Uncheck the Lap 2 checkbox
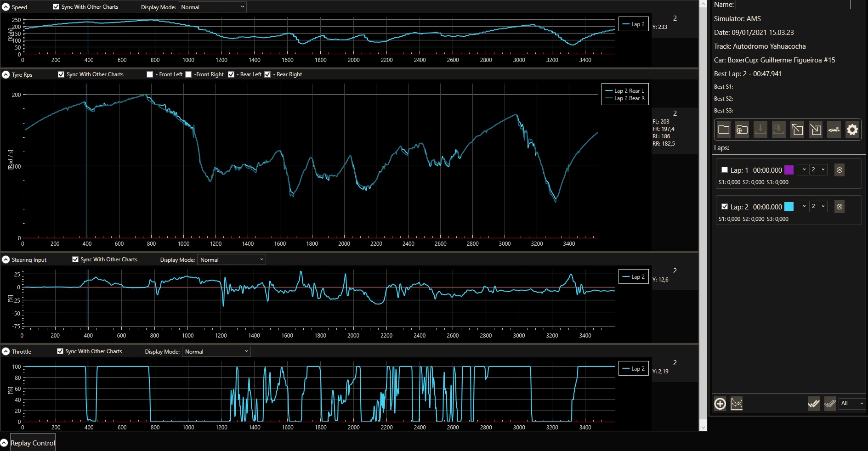The image size is (868, 451). [x=725, y=207]
